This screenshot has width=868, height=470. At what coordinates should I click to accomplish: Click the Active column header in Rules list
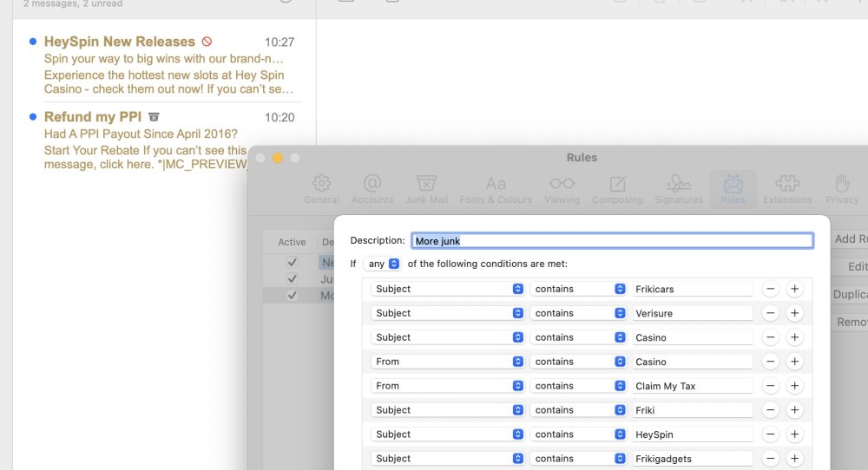292,242
